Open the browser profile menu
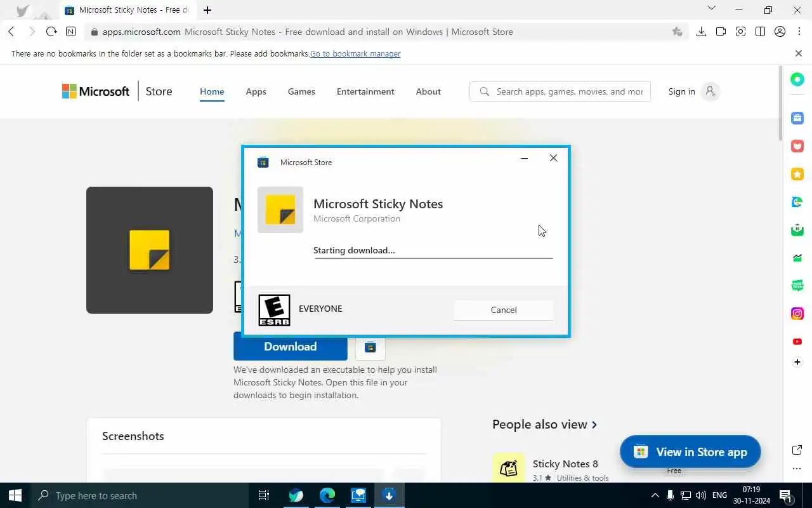 click(x=780, y=32)
